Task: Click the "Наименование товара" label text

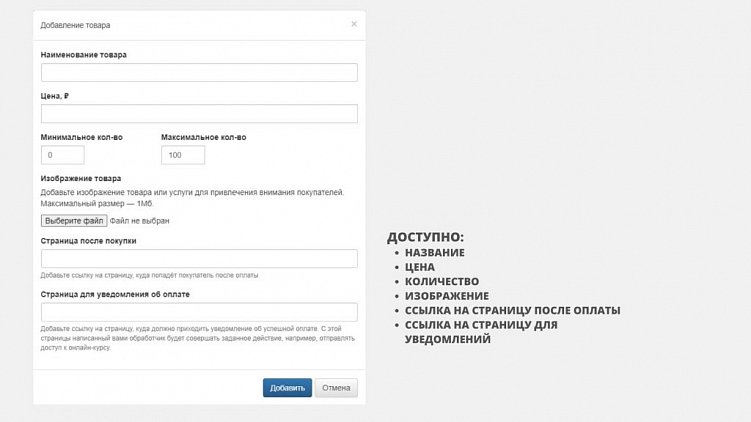Action: click(84, 54)
